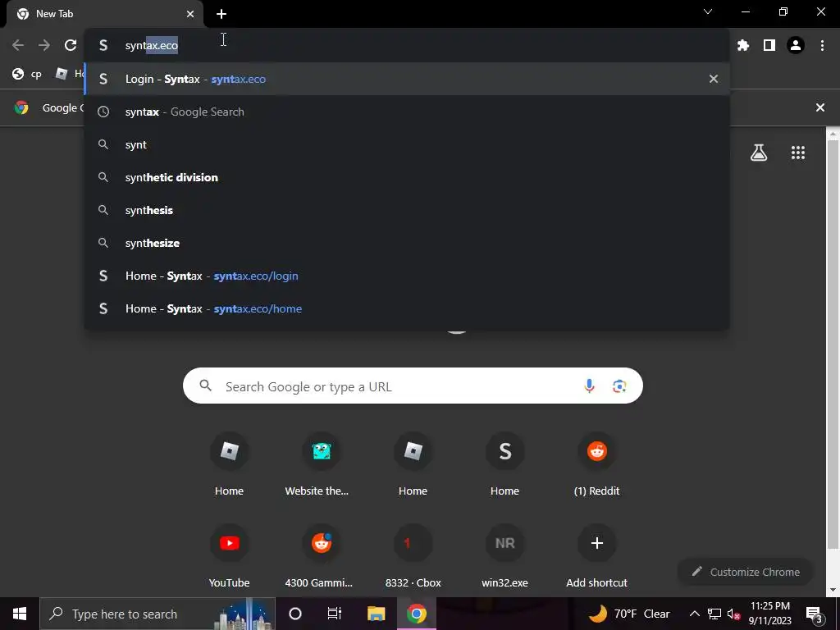Select the 'syntax - Google Search' suggestion
The height and width of the screenshot is (630, 840).
[407, 112]
